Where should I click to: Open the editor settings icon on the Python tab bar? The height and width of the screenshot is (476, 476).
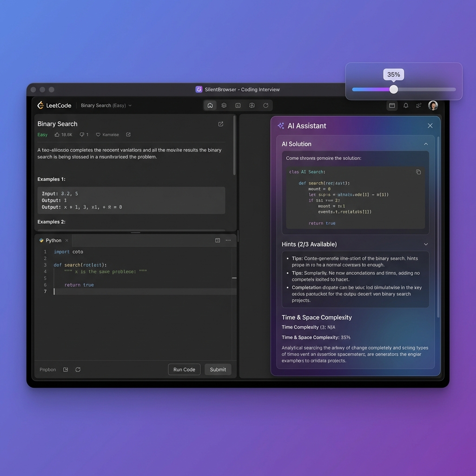pos(217,240)
